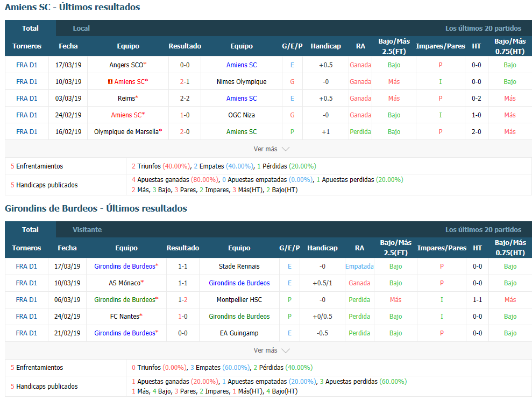This screenshot has width=532, height=400.
Task: Open Los últimos 20 partidos in Amiens section
Action: [x=483, y=28]
